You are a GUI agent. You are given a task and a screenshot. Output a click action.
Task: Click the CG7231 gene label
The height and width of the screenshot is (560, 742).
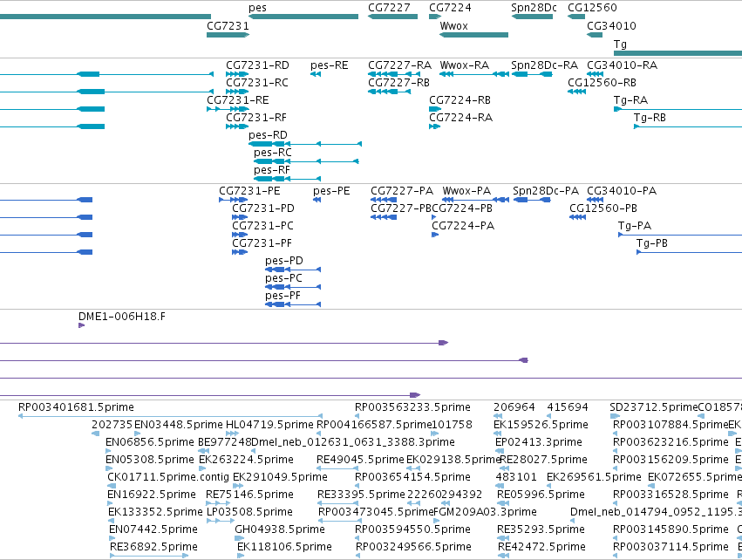228,26
